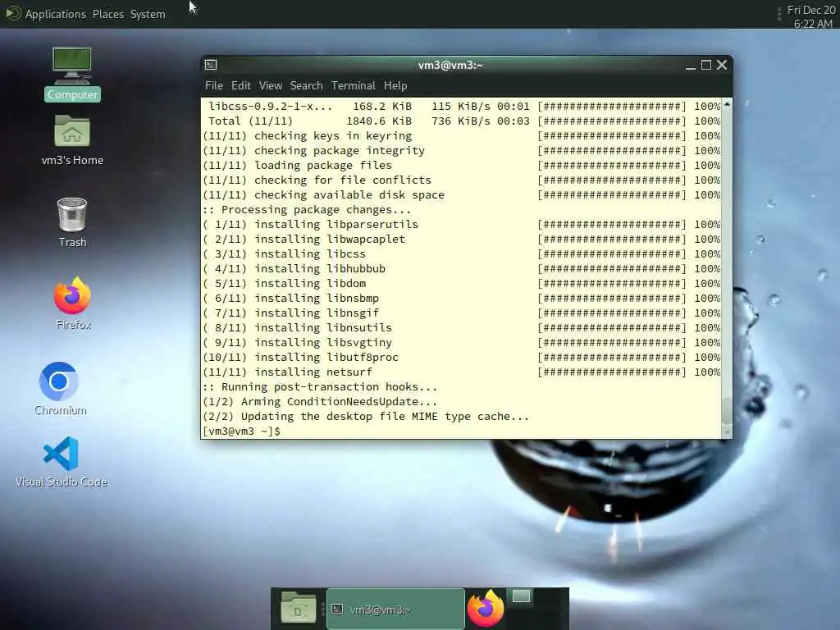Click the 'installing libsvgtiny' line
Viewport: 840px width, 630px height.
pyautogui.click(x=461, y=342)
